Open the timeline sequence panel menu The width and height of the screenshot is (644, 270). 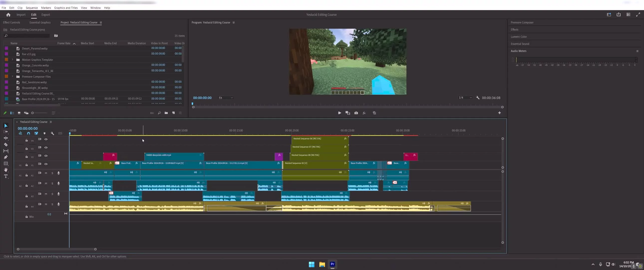click(x=51, y=122)
